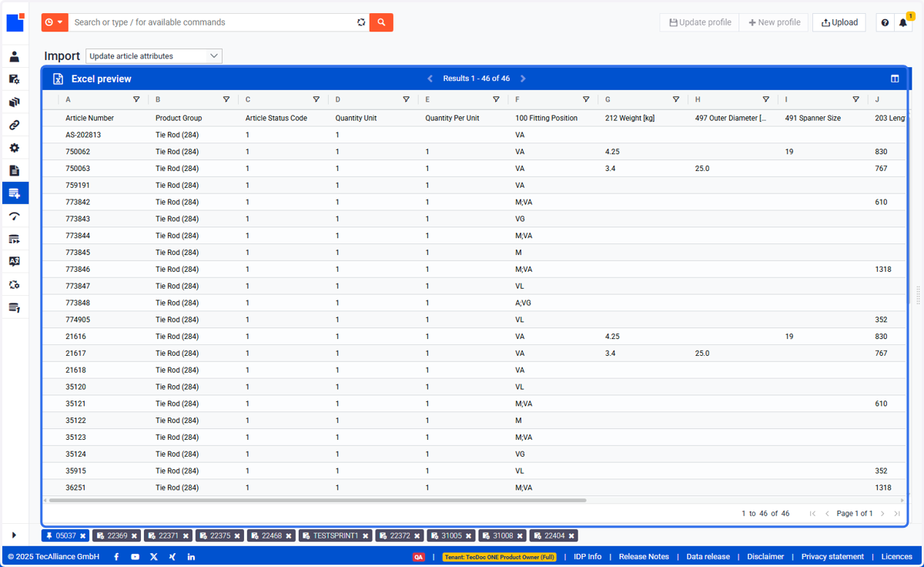Open the chain link sidebar icon
924x567 pixels.
point(14,125)
